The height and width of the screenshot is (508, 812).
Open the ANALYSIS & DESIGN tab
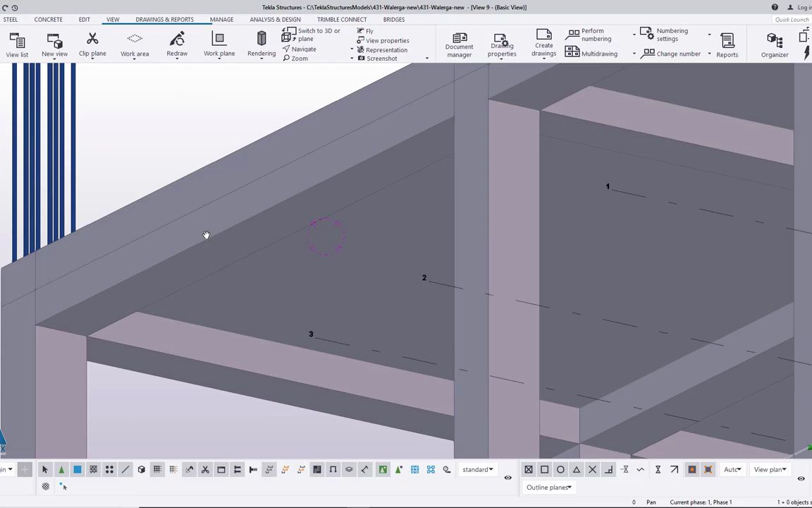(275, 20)
